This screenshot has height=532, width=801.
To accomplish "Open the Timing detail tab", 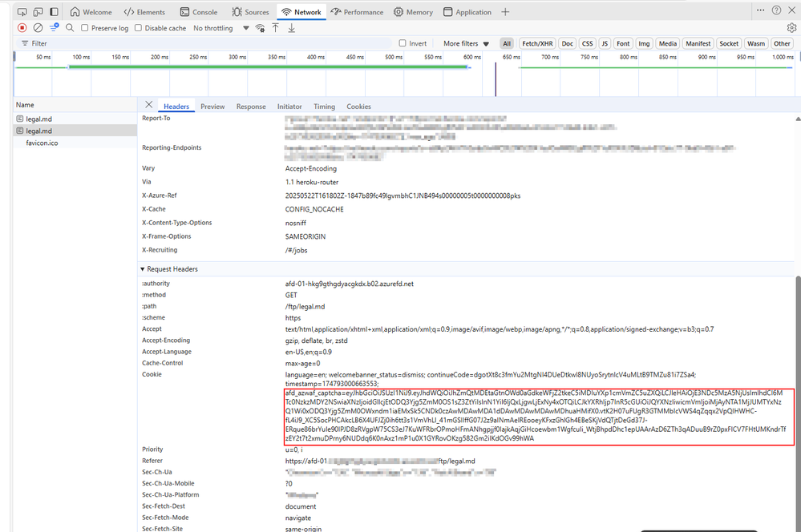I will point(325,107).
